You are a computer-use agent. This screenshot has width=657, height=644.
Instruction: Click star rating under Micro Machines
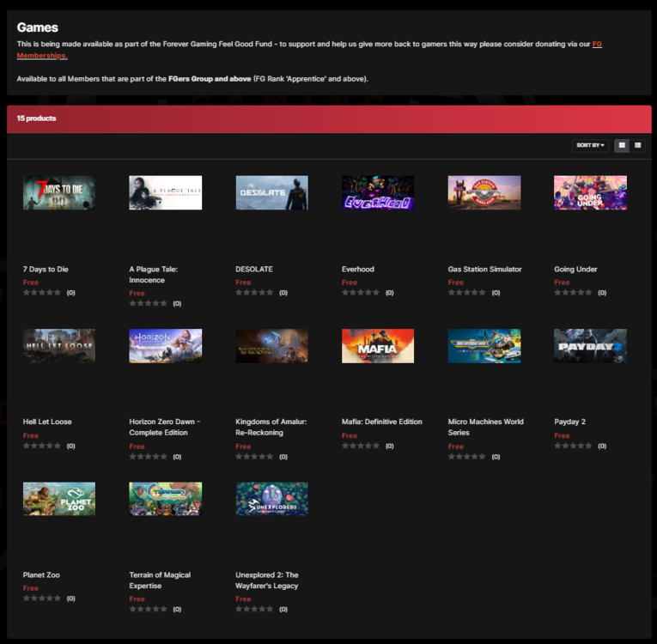467,457
